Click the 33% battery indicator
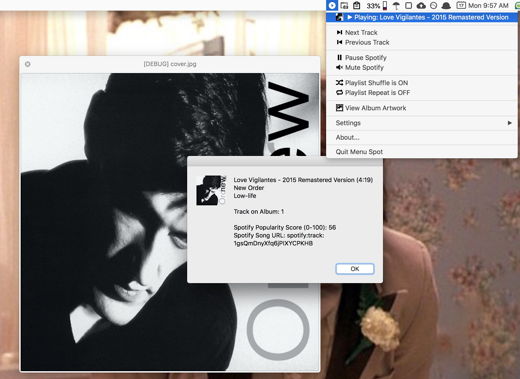 click(377, 6)
